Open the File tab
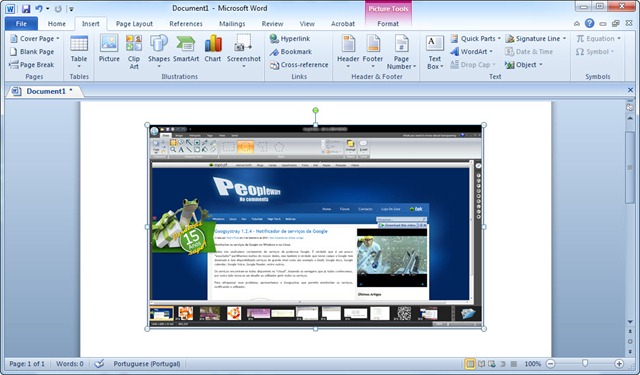This screenshot has width=640, height=375. pyautogui.click(x=21, y=24)
